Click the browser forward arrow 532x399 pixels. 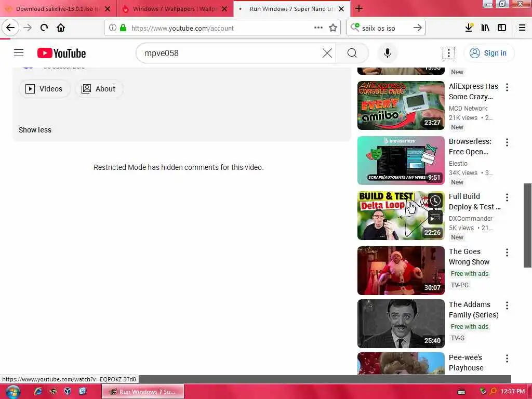pyautogui.click(x=28, y=28)
